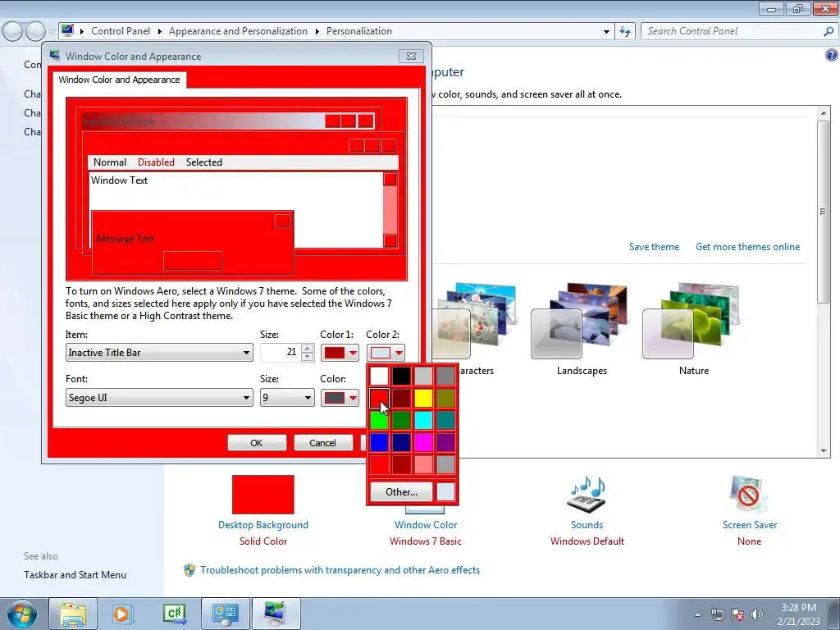This screenshot has height=630, width=840.
Task: Click the Back navigation button
Action: [x=13, y=32]
